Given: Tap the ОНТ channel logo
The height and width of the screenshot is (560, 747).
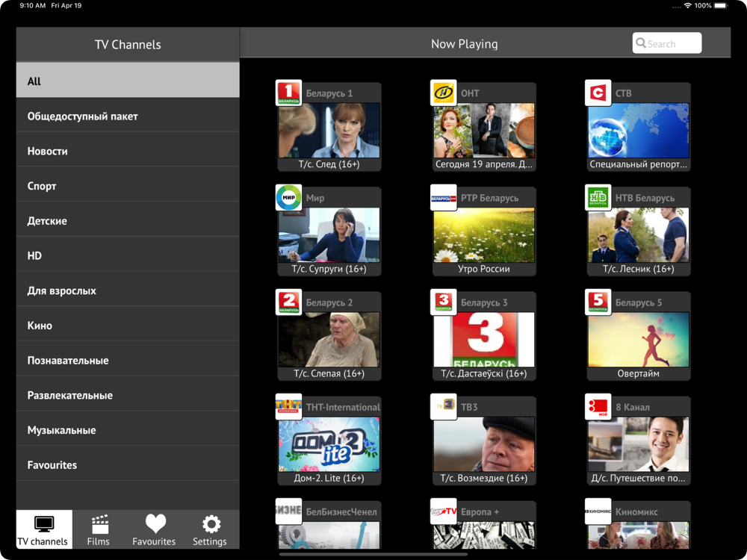Looking at the screenshot, I should click(444, 93).
